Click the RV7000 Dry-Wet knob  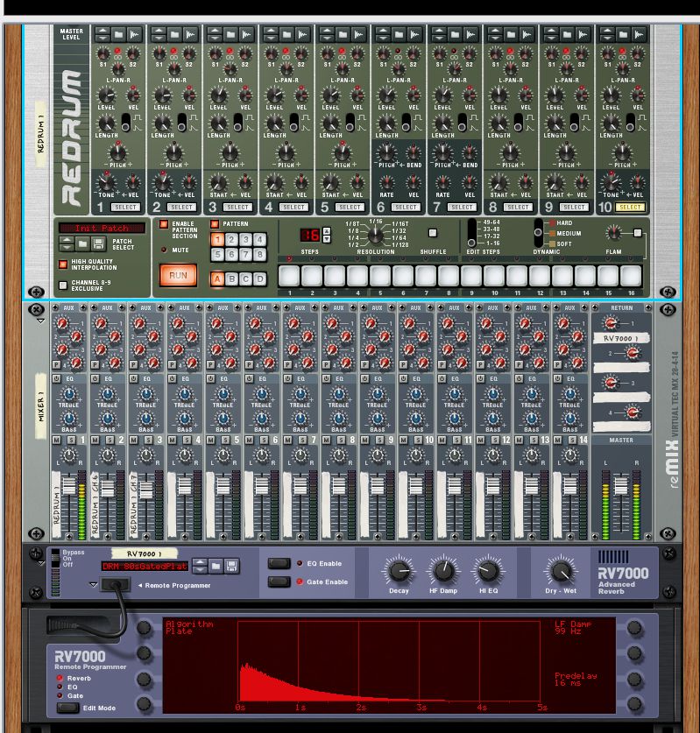tap(561, 571)
